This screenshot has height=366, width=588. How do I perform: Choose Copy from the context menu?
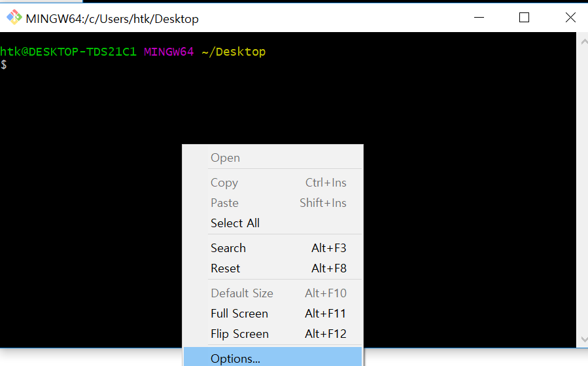[273, 183]
